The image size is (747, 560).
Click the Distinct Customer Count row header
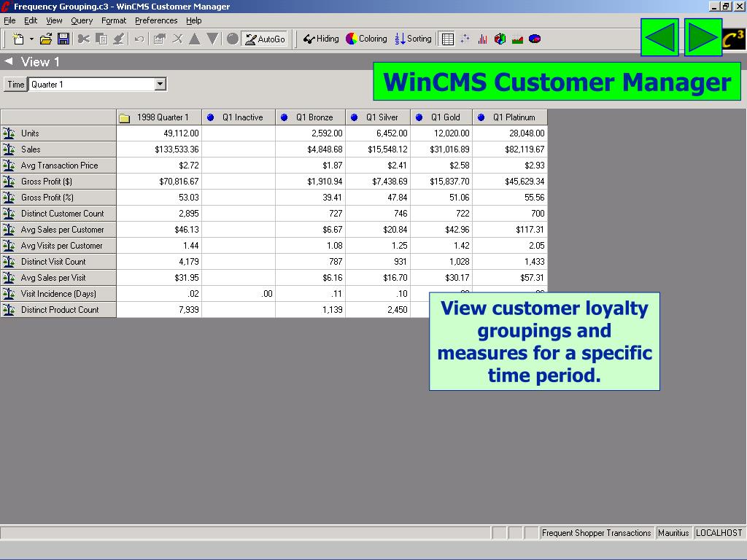click(x=58, y=214)
